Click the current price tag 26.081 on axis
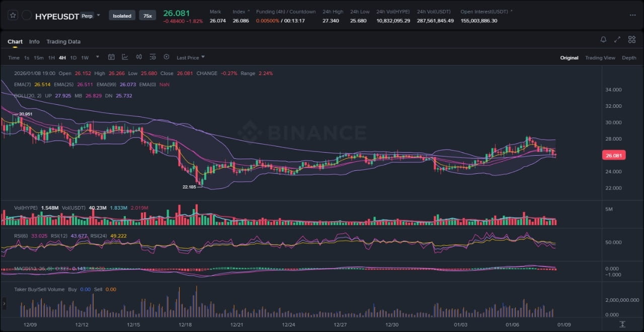Viewport: 644px width, 332px height. pyautogui.click(x=614, y=156)
